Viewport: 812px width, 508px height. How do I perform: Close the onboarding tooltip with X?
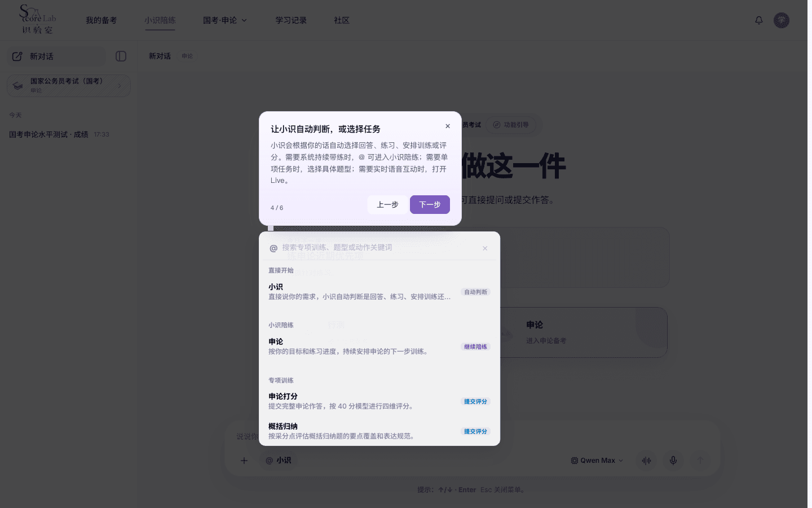[448, 126]
